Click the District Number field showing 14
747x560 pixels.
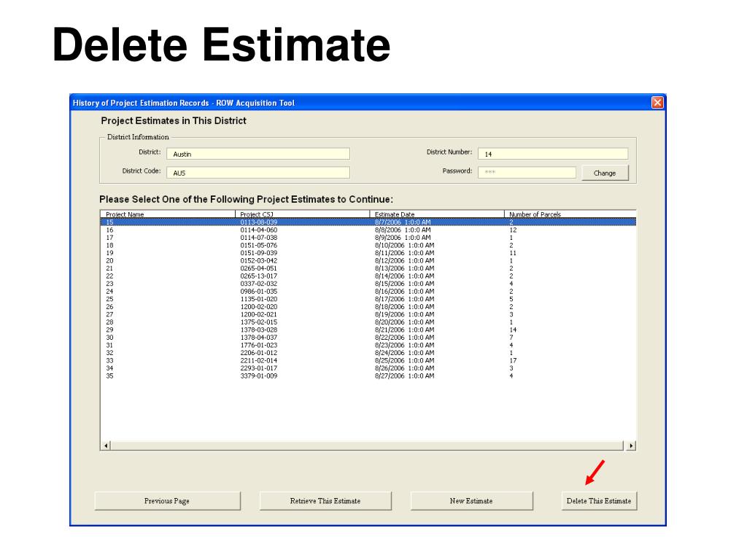553,154
